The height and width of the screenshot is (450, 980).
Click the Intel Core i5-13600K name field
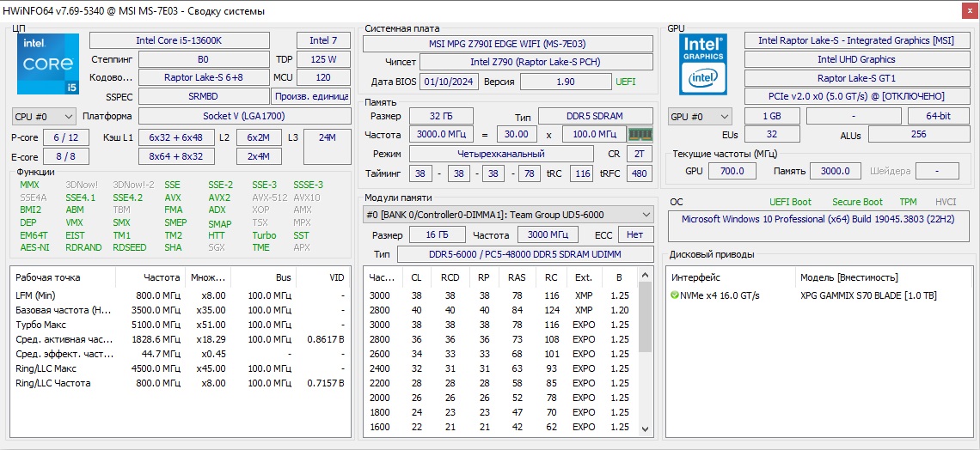pos(179,40)
